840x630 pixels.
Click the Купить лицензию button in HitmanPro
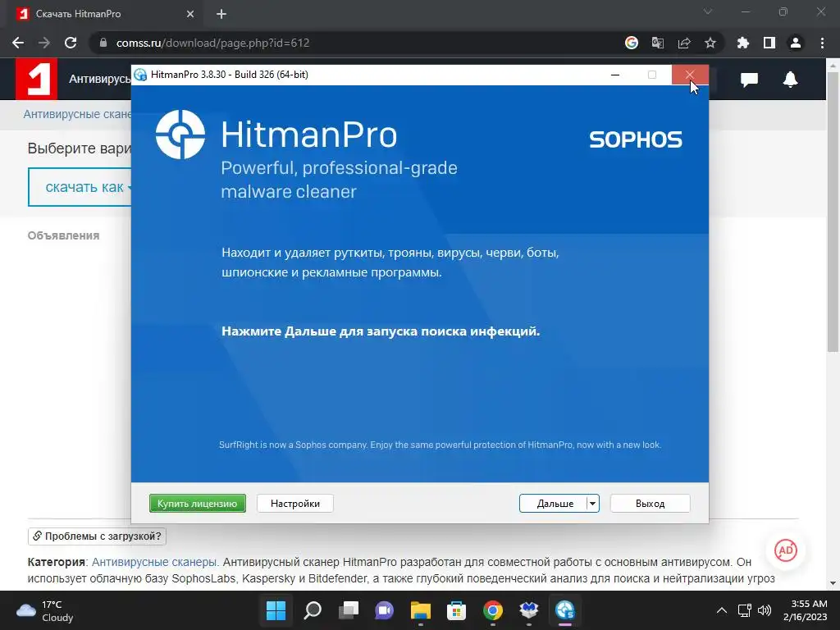click(197, 503)
